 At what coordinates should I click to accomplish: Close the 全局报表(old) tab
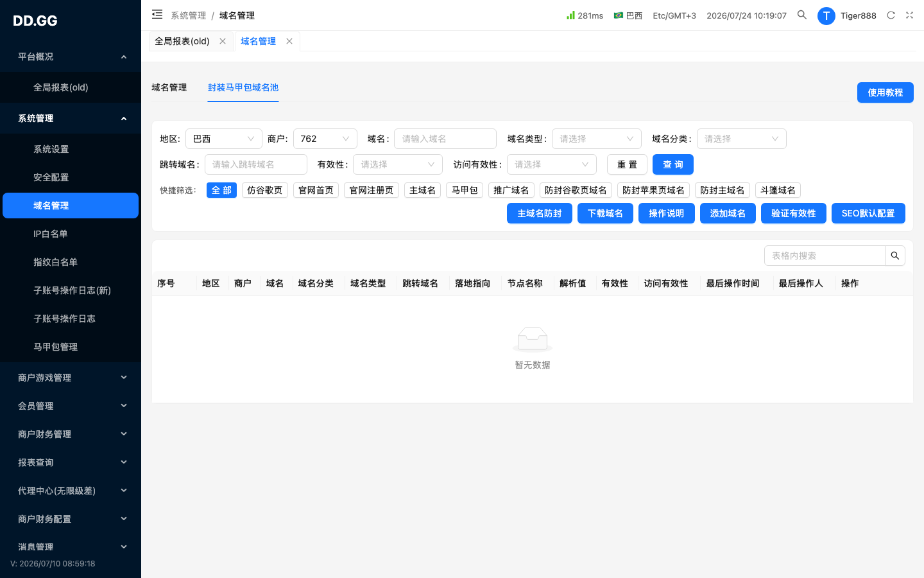pos(223,41)
